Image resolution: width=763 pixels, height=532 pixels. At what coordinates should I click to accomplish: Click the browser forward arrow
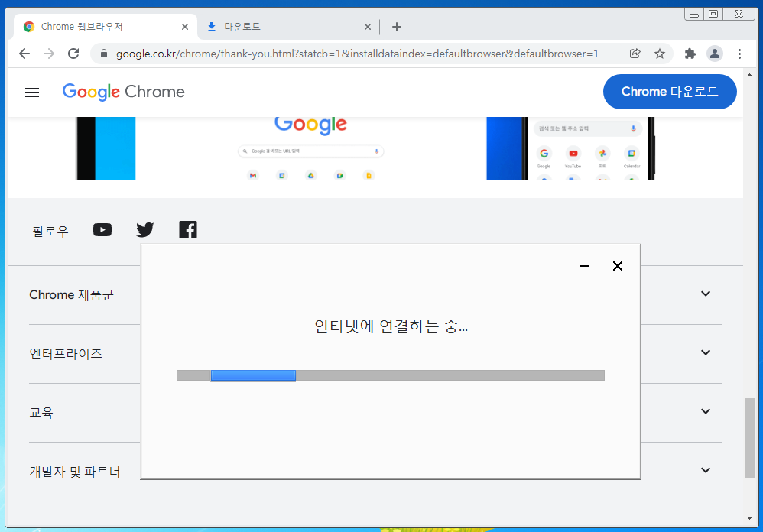tap(49, 54)
